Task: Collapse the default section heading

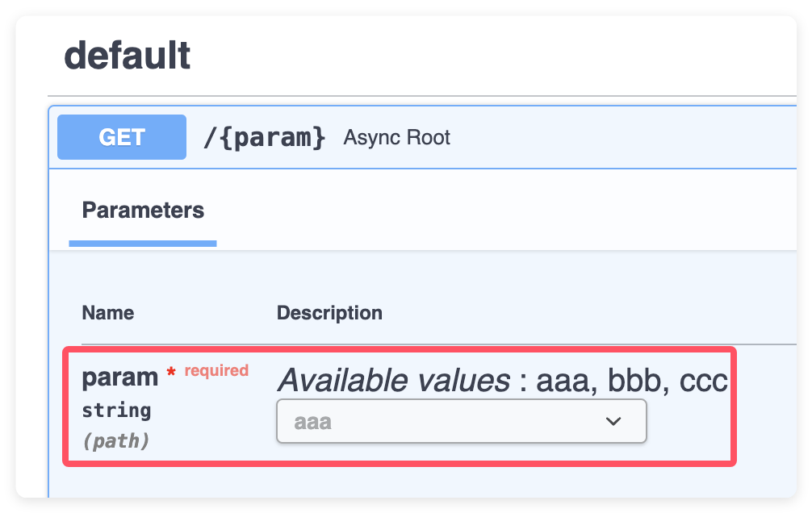Action: point(128,56)
